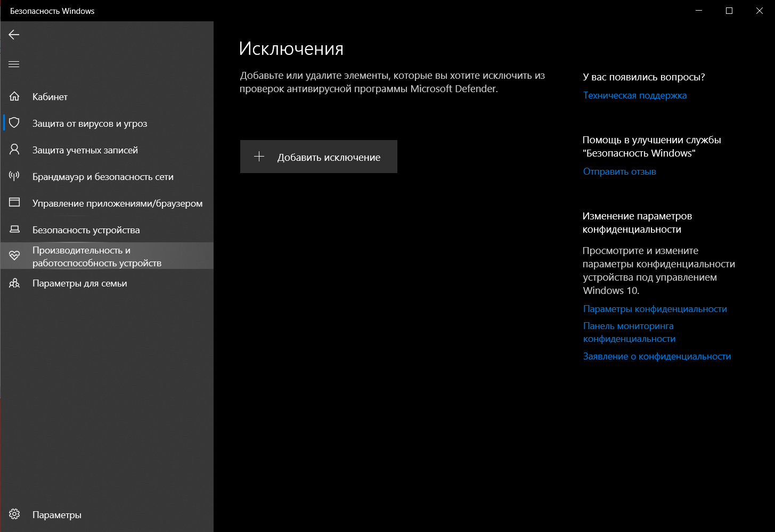Open Параметры at the sidebar bottom

tap(107, 514)
